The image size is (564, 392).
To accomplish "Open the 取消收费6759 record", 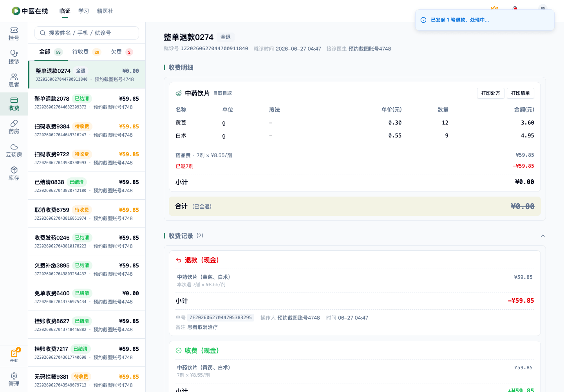I will point(87,213).
